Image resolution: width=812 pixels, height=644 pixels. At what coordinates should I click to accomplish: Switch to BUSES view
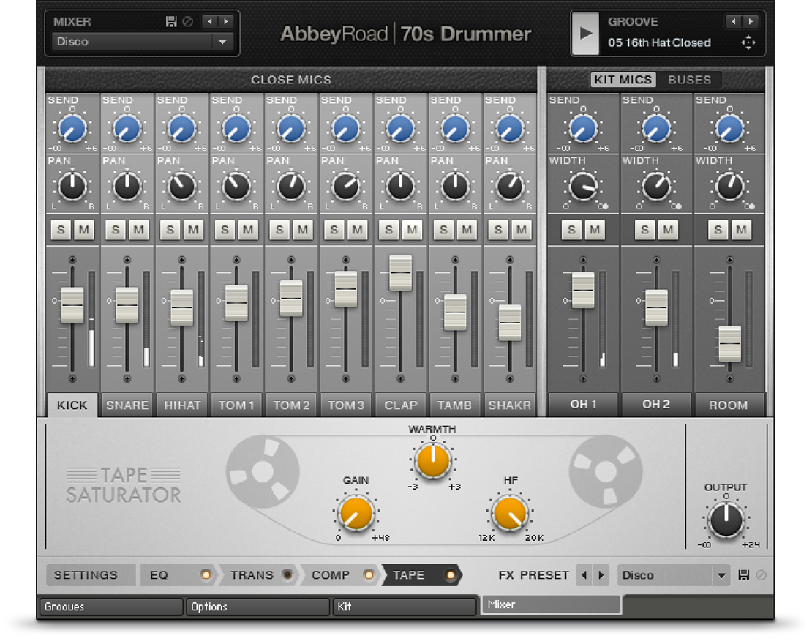689,80
